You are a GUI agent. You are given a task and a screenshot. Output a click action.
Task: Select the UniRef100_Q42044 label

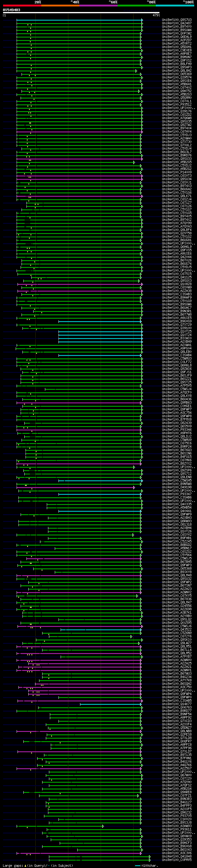[x=177, y=257]
